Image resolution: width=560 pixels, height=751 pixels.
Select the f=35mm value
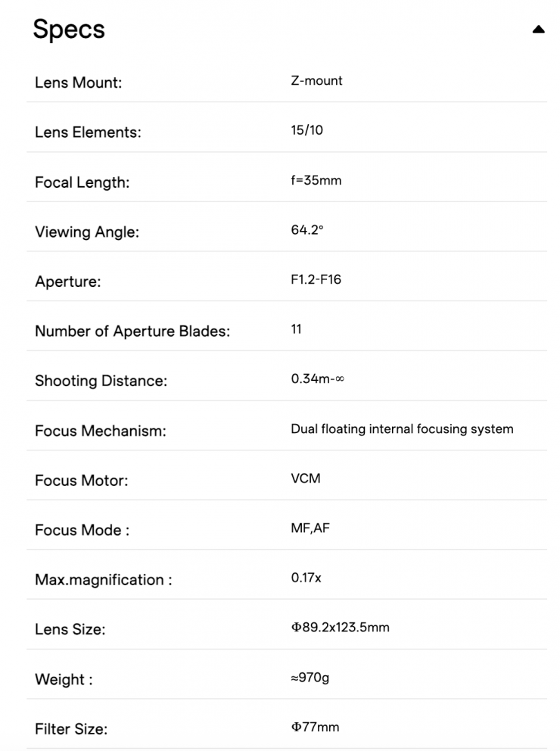pos(316,181)
